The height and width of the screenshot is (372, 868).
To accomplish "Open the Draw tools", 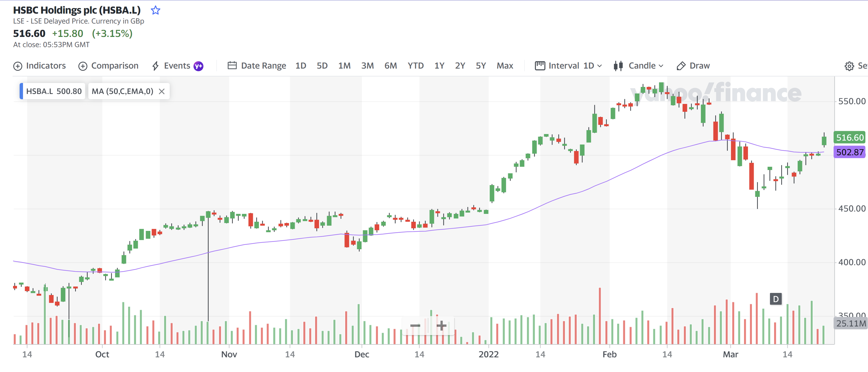I will [x=693, y=66].
